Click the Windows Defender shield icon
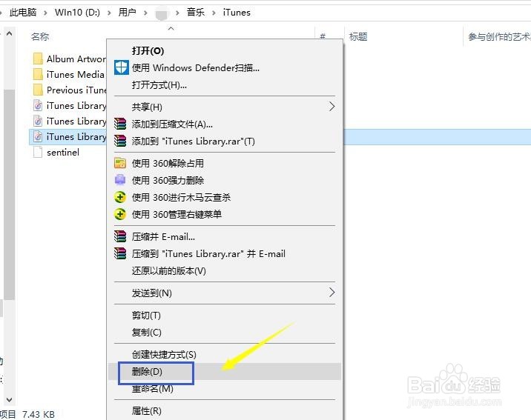The image size is (531, 420). (x=121, y=67)
